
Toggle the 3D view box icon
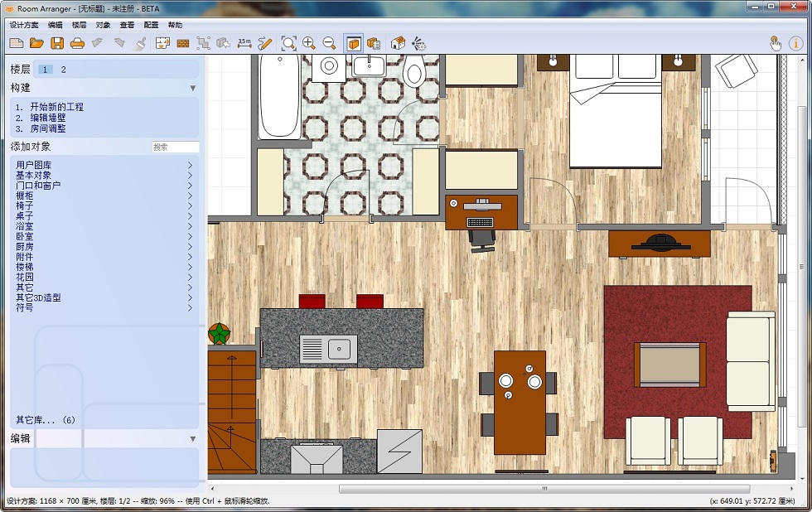coord(354,43)
